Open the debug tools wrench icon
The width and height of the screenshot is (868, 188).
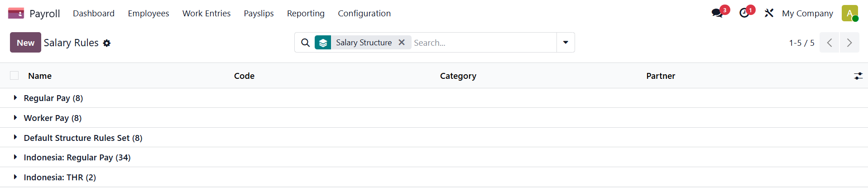(769, 13)
